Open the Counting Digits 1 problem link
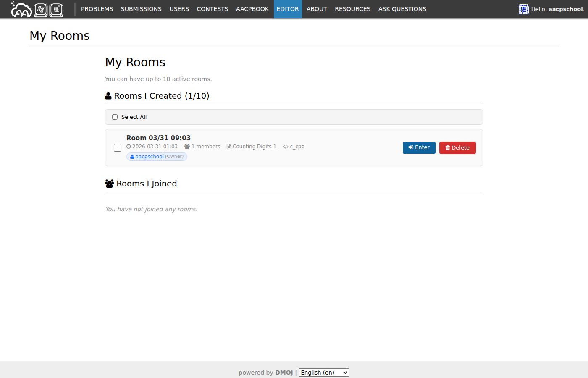Image resolution: width=588 pixels, height=378 pixels. tap(254, 147)
